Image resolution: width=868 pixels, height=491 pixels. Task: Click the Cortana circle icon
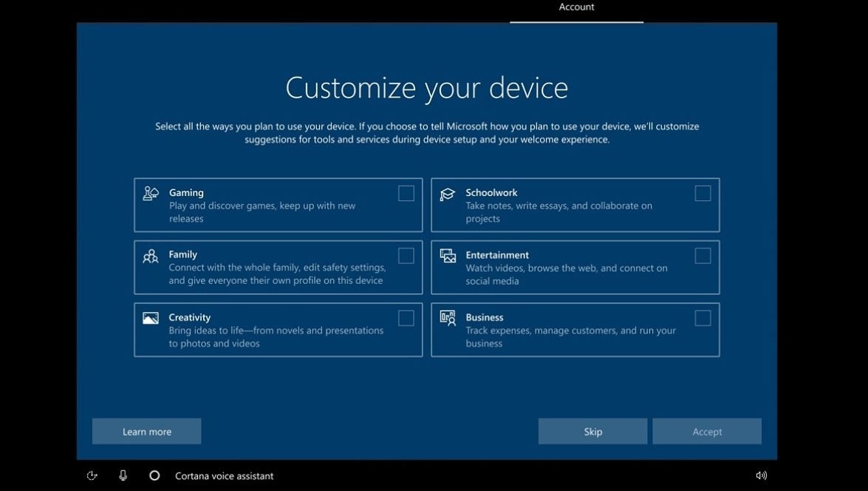(x=154, y=475)
